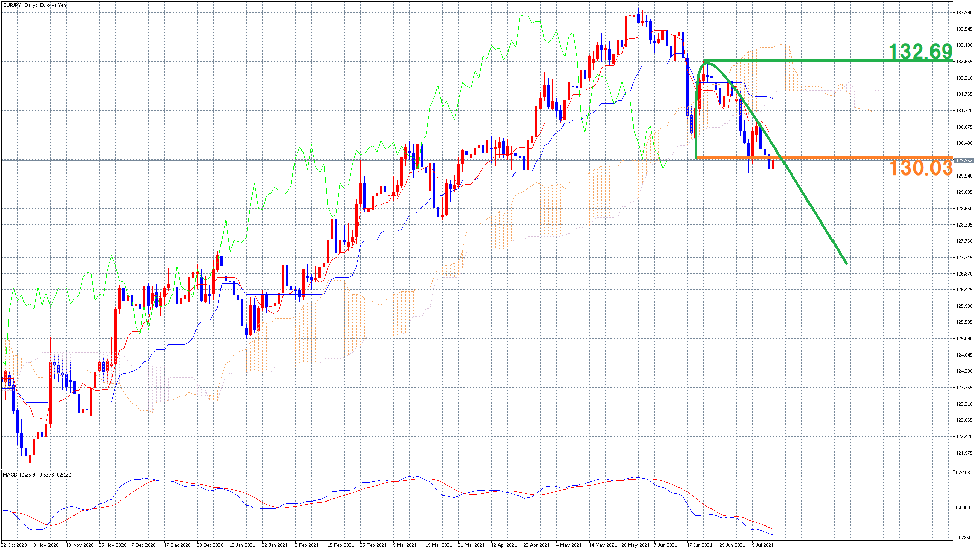This screenshot has width=980, height=551.
Task: Click the 22 Oct 2020 date label
Action: click(14, 545)
